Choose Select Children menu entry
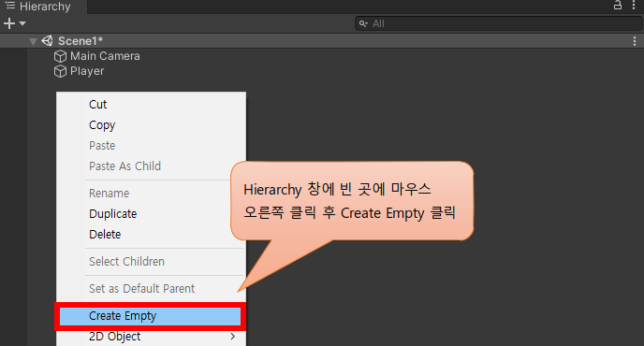644x346 pixels. 126,261
